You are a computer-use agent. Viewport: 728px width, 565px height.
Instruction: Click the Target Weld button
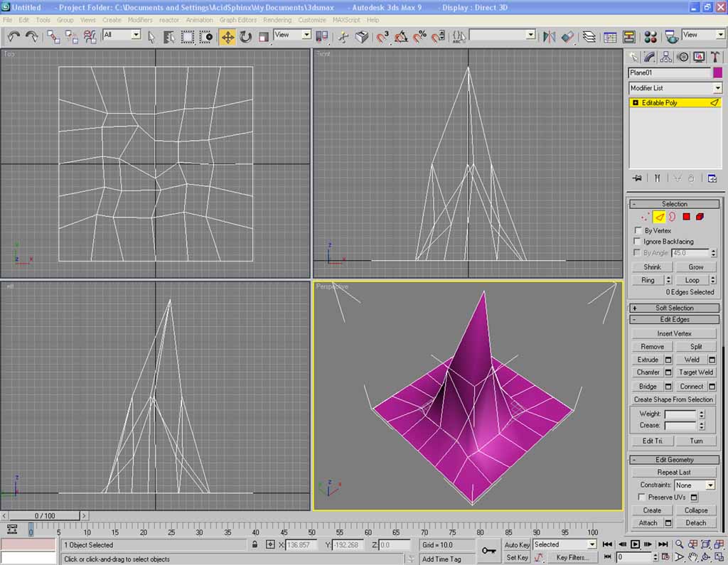pyautogui.click(x=695, y=372)
